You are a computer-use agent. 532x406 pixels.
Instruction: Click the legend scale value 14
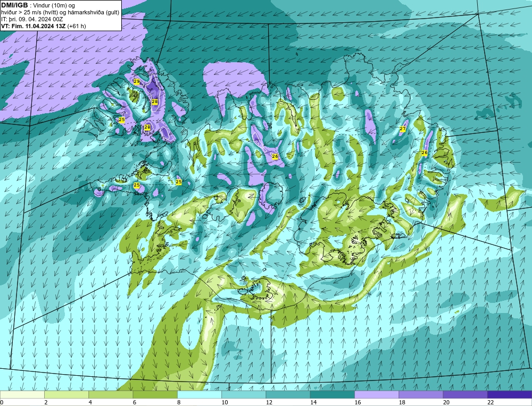coord(313,403)
